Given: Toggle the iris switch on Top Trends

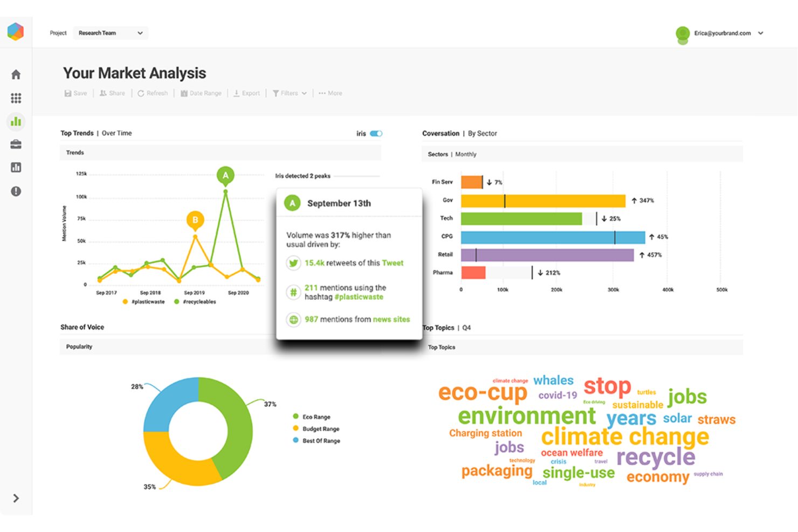Looking at the screenshot, I should pyautogui.click(x=377, y=133).
